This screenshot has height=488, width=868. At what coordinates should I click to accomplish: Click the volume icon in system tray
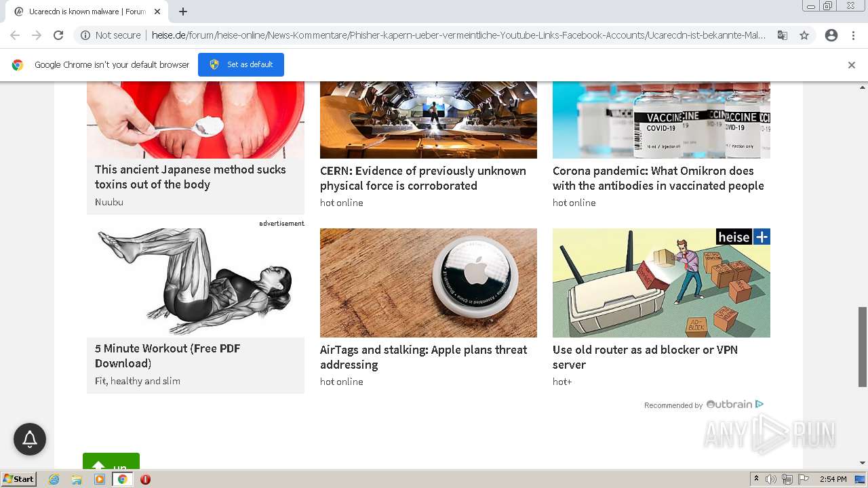(x=771, y=479)
